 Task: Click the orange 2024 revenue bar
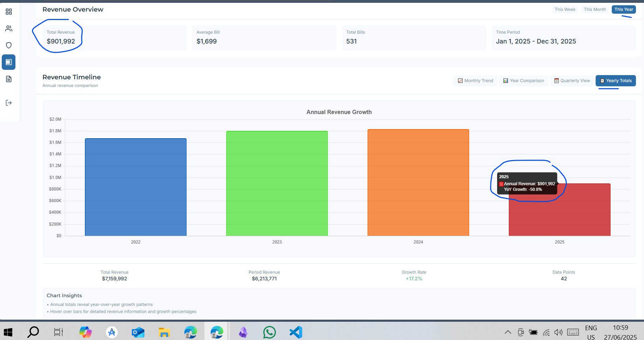(x=418, y=182)
